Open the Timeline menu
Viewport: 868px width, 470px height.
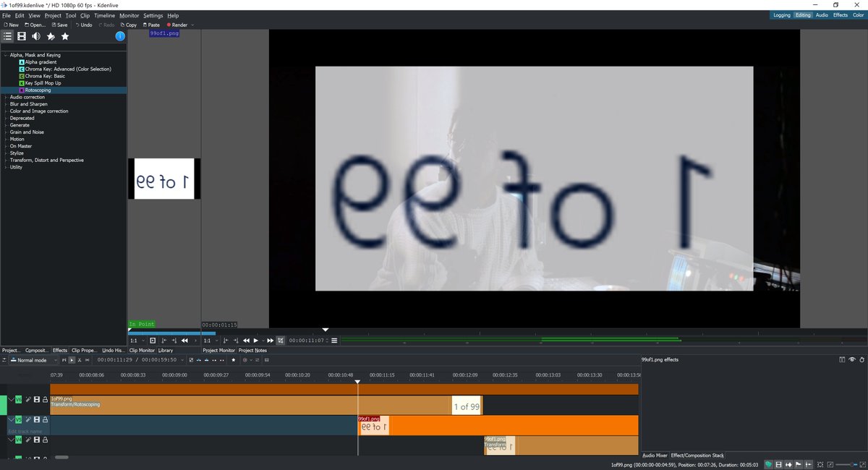104,15
